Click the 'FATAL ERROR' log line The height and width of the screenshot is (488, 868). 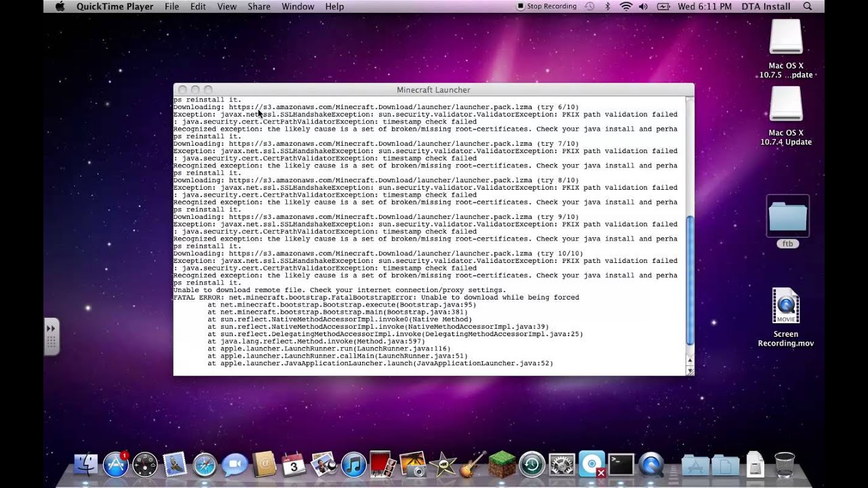coord(376,298)
